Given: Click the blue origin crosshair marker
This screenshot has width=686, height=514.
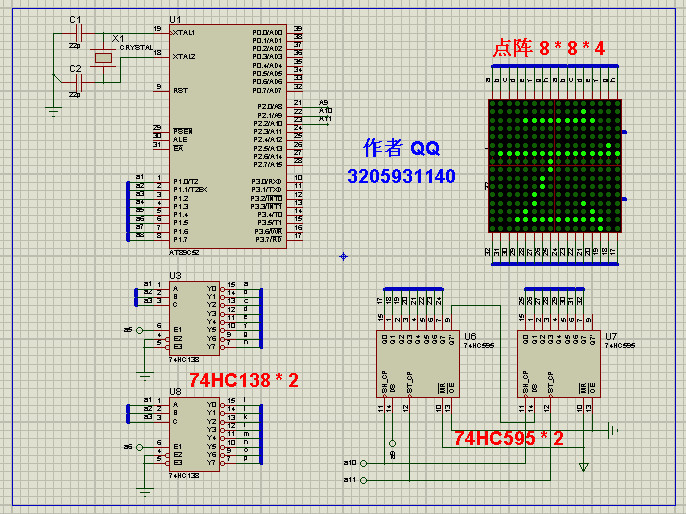Looking at the screenshot, I should [343, 256].
